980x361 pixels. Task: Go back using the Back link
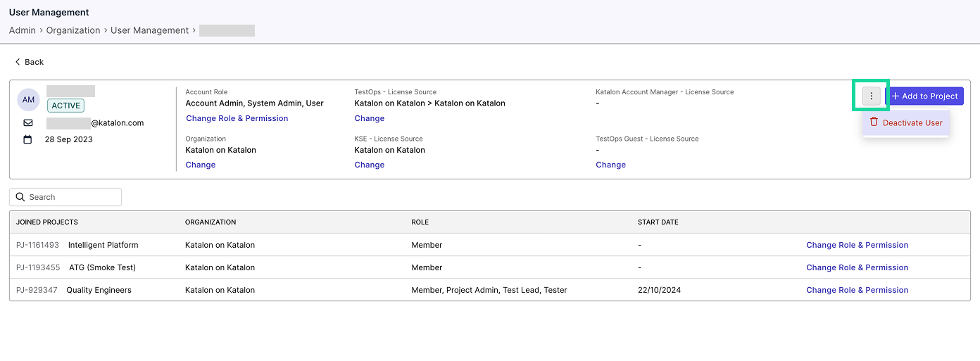[30, 62]
